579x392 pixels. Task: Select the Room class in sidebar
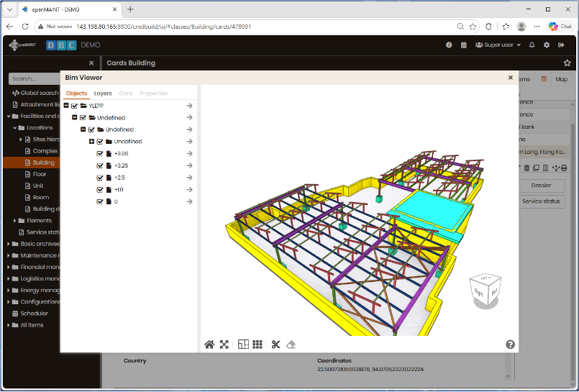pos(37,198)
